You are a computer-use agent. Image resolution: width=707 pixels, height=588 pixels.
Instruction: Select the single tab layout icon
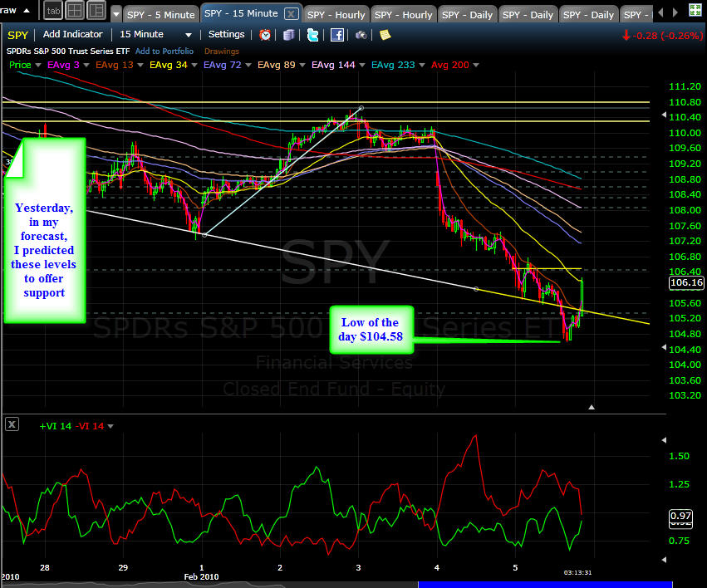53,11
